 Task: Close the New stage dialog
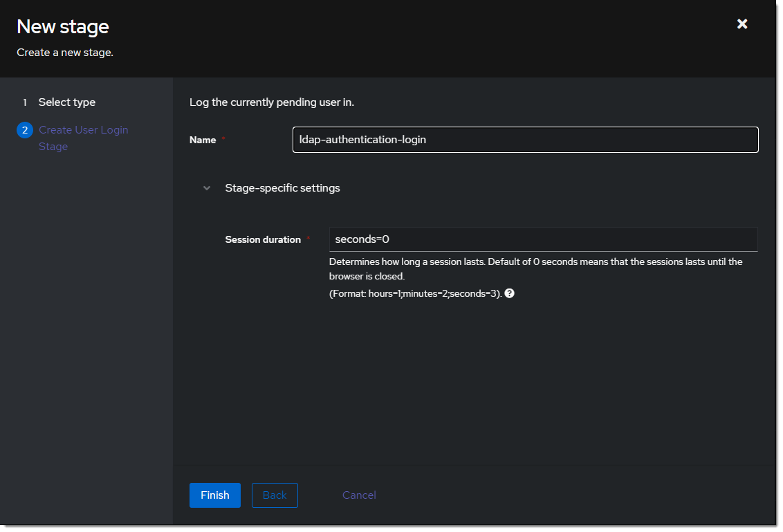(741, 24)
